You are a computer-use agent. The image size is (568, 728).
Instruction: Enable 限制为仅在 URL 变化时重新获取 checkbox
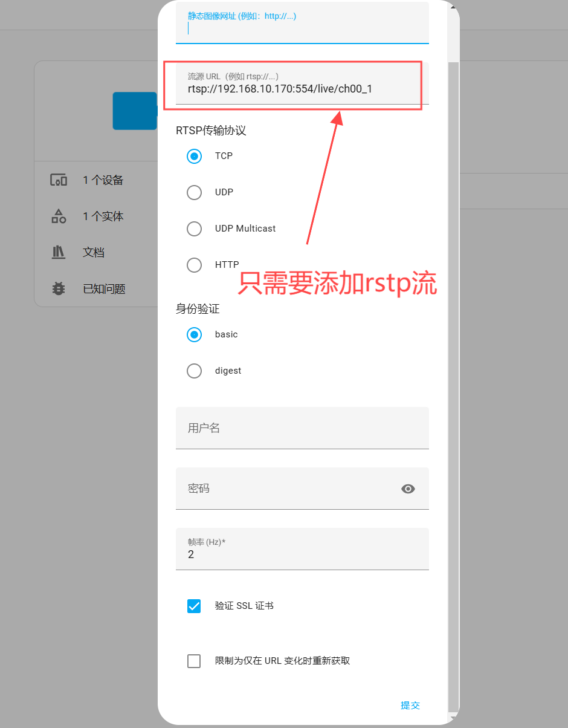[194, 661]
